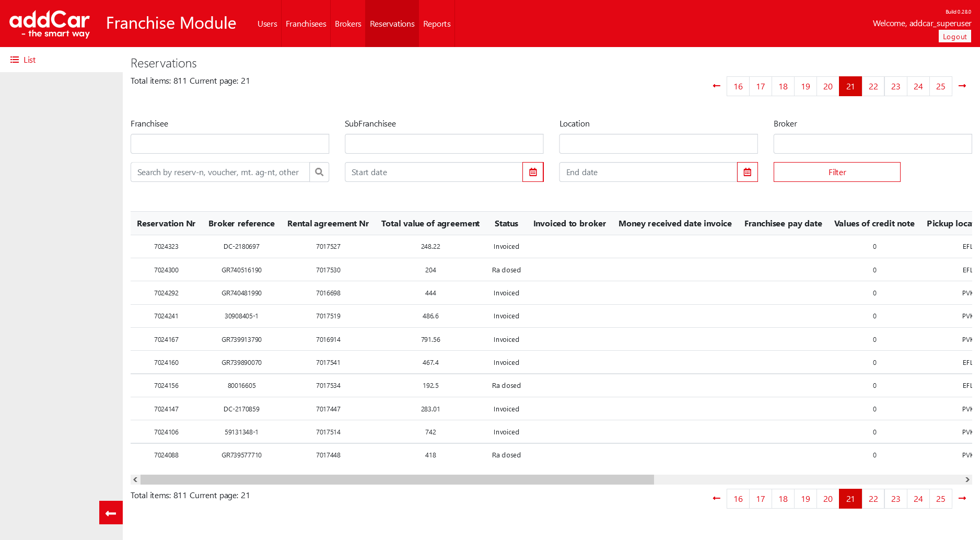Open the Franchisees menu

pyautogui.click(x=306, y=24)
